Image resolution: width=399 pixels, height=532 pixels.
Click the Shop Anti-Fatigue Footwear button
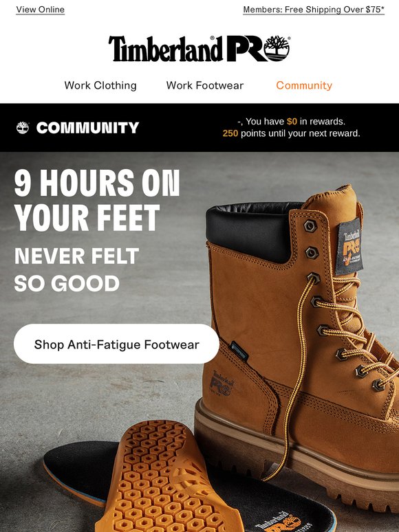pyautogui.click(x=116, y=344)
